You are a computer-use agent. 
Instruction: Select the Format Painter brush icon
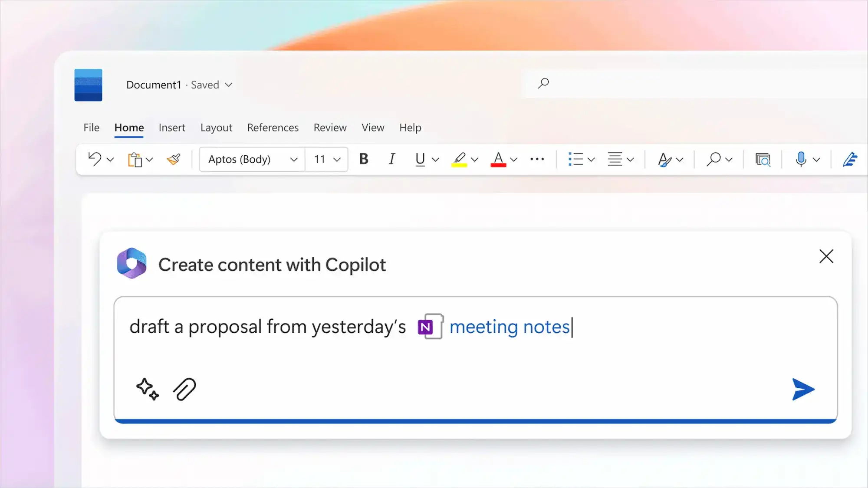tap(174, 160)
